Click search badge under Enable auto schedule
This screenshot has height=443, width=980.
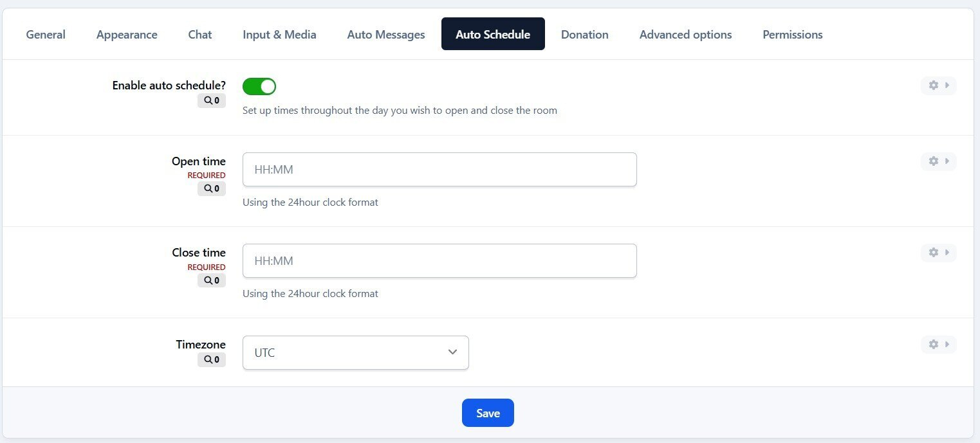pyautogui.click(x=212, y=100)
